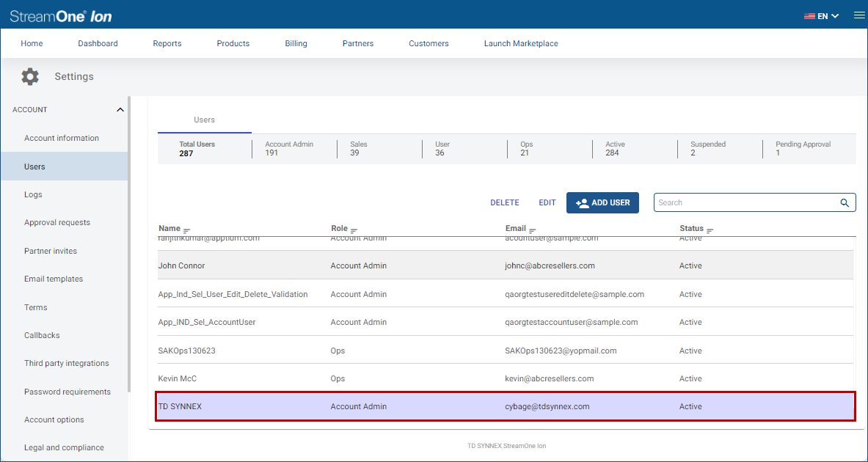Click the Settings gear icon
Image resolution: width=868 pixels, height=462 pixels.
pos(30,76)
